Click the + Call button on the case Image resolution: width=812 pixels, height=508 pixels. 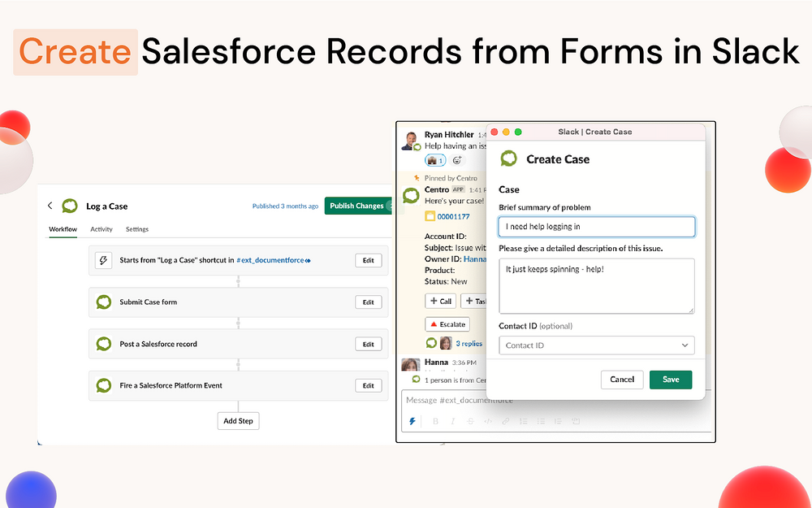pos(441,301)
